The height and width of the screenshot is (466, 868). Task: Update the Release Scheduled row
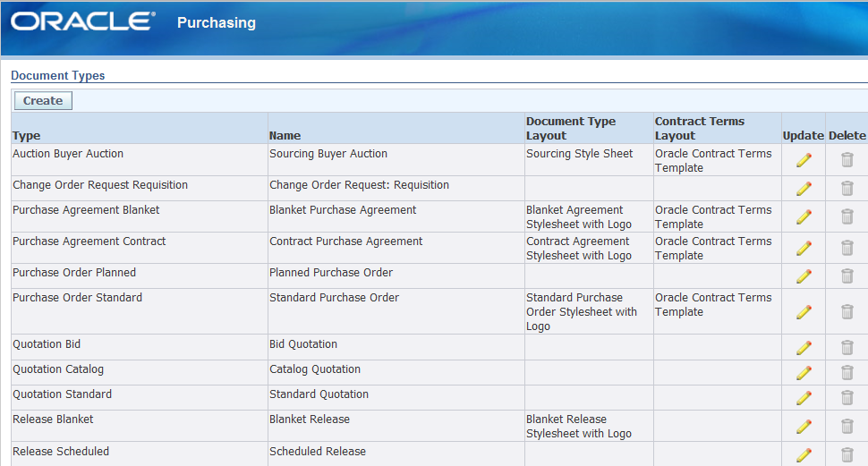pyautogui.click(x=804, y=454)
